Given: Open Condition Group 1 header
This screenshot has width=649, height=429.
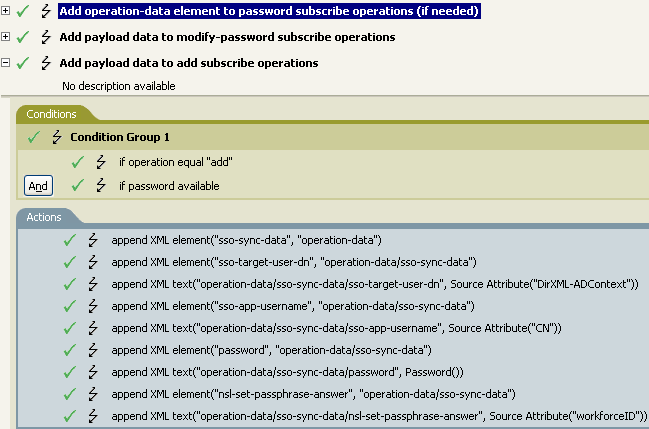Looking at the screenshot, I should tap(120, 137).
